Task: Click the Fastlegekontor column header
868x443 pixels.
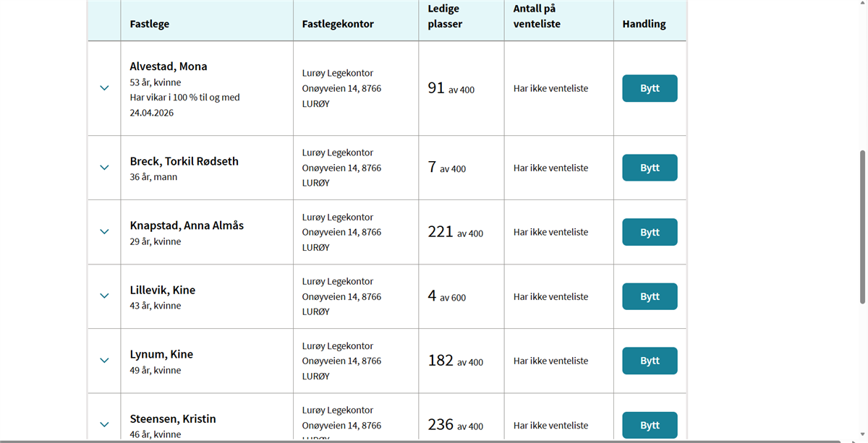Action: [x=338, y=24]
